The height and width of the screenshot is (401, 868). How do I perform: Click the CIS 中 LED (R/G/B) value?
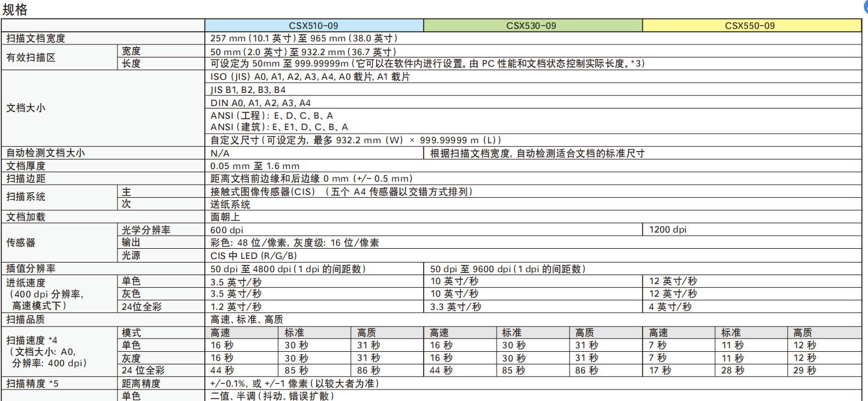point(253,256)
